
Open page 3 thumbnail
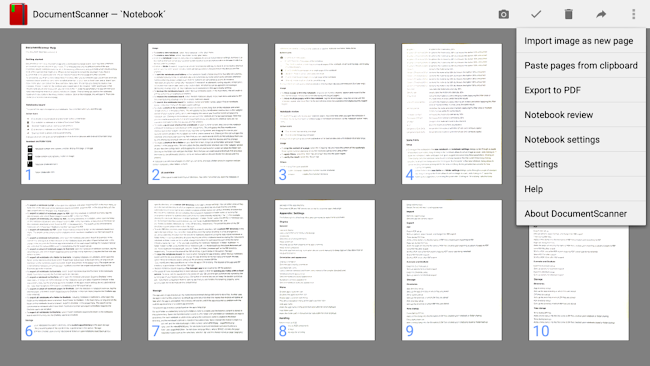pos(325,114)
